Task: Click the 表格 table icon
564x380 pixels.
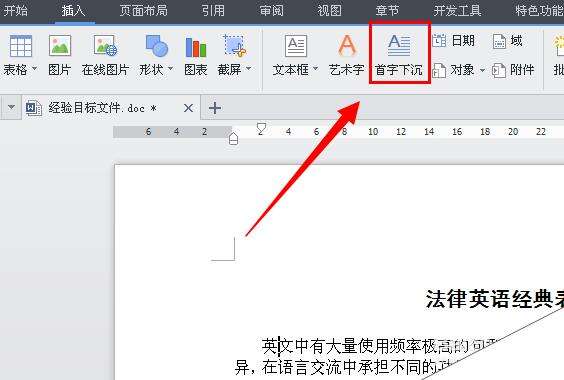Action: (21, 46)
